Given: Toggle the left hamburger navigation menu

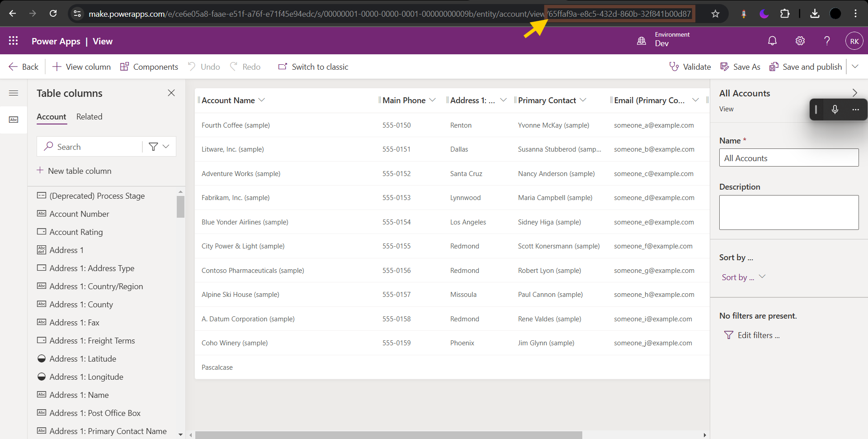Looking at the screenshot, I should coord(14,93).
